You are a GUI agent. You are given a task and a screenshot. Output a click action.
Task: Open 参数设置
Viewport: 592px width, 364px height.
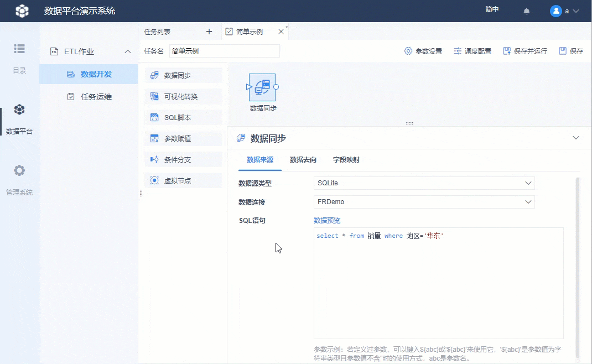[423, 51]
